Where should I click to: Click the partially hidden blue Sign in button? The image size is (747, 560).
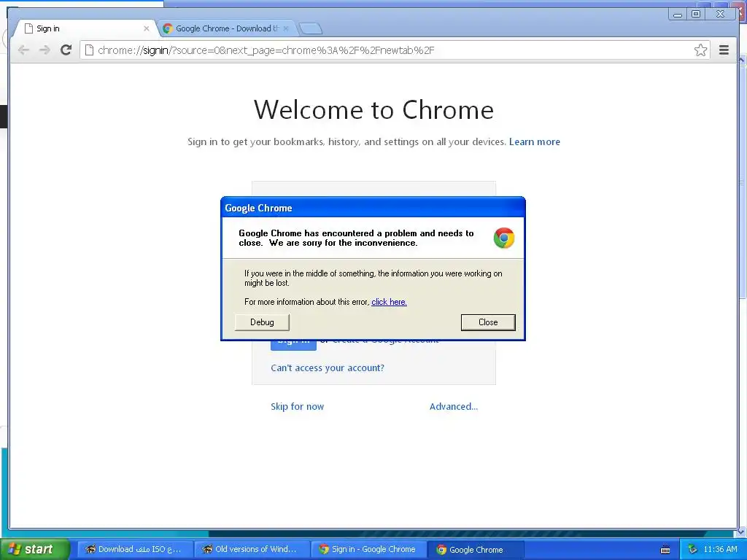(293, 345)
